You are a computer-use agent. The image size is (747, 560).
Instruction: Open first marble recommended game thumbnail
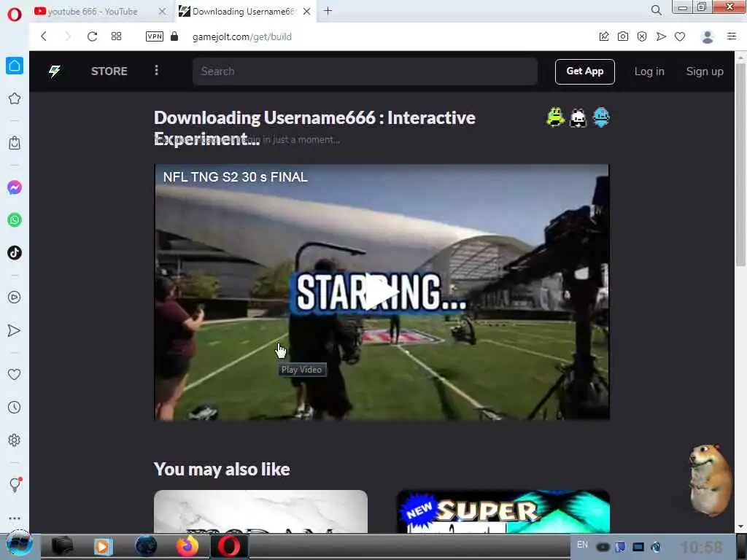point(260,511)
